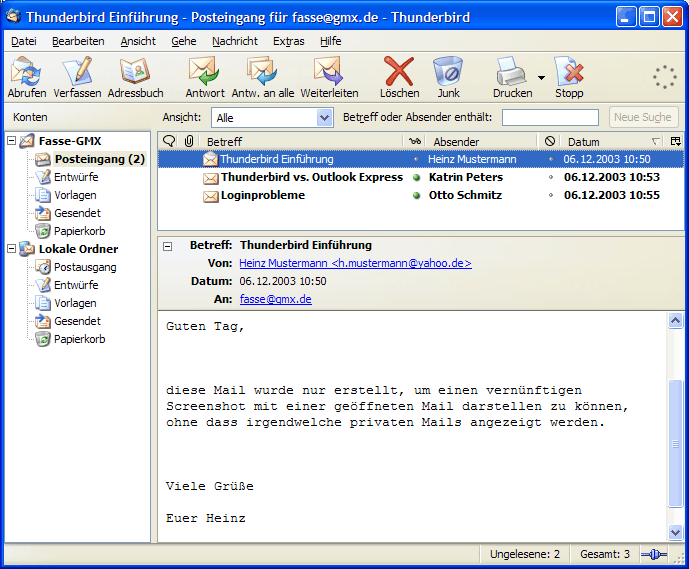Open the column picker icon
Screen dimensions: 689x569
(x=675, y=141)
